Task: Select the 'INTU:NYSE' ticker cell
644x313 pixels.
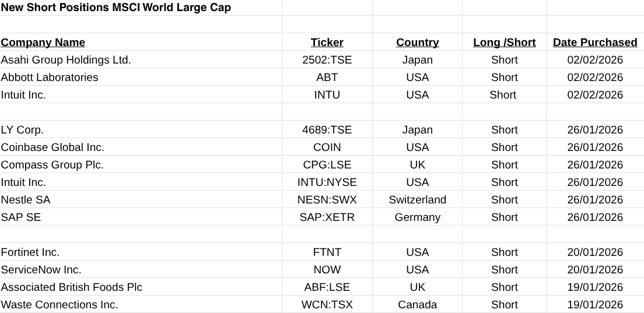Action: click(327, 182)
